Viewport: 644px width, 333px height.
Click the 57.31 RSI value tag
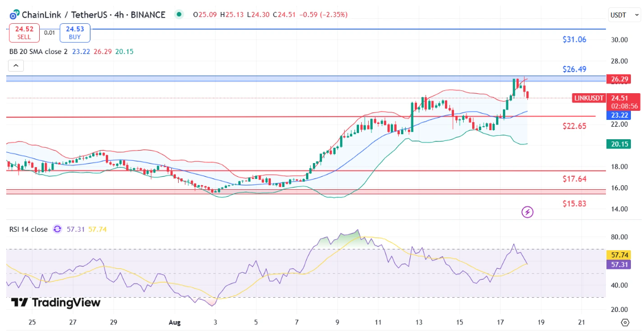pyautogui.click(x=618, y=264)
